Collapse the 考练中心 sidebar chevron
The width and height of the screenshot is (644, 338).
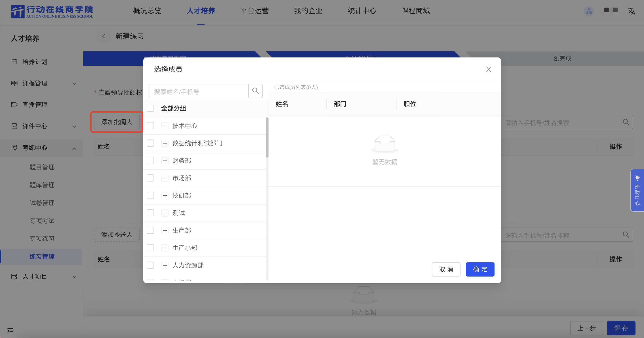(74, 148)
